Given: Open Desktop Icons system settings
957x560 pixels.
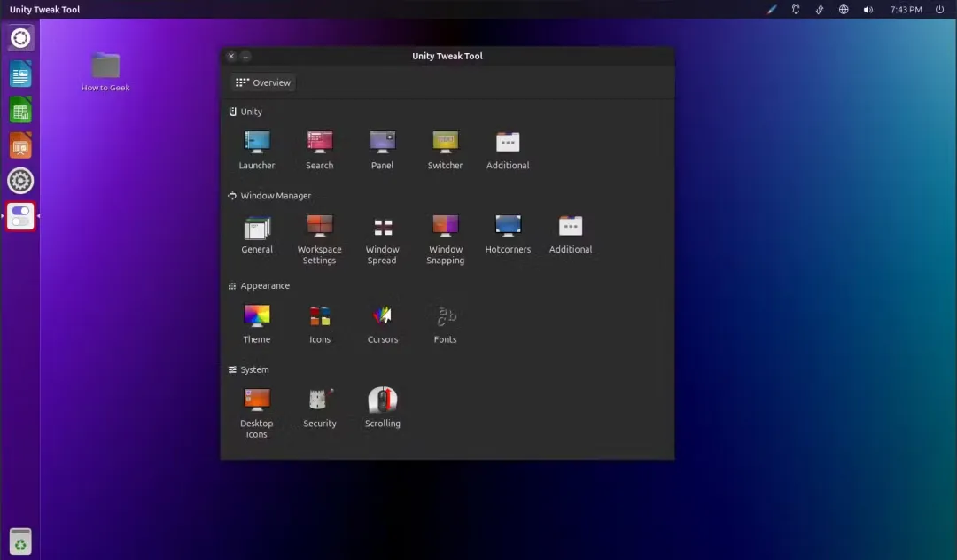Looking at the screenshot, I should 257,413.
